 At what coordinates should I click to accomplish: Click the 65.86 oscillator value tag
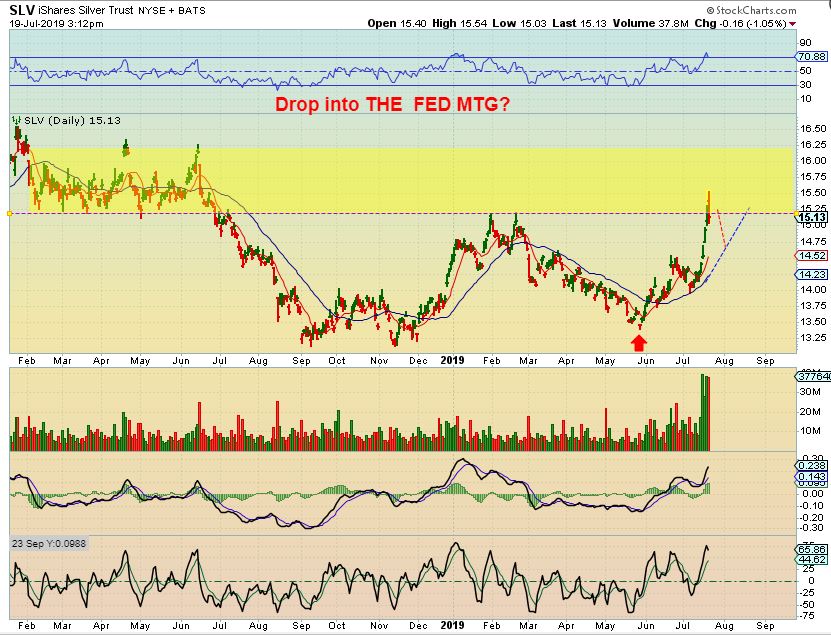(811, 549)
